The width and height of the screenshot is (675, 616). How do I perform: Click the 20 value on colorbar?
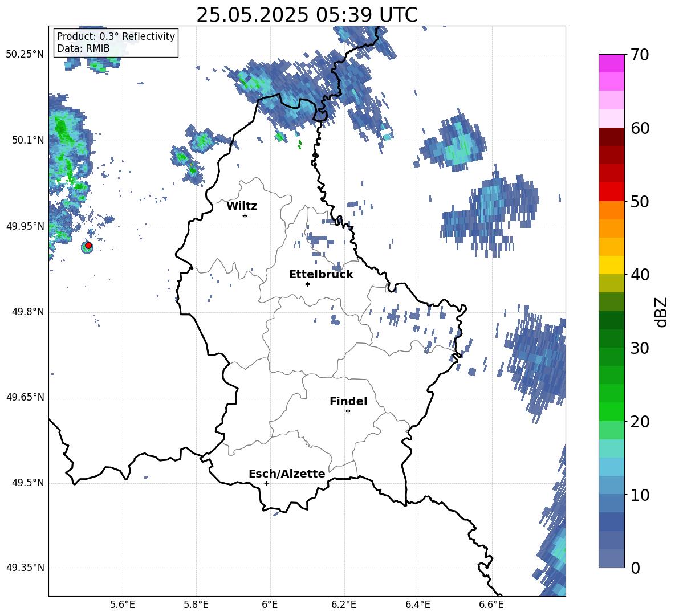tap(640, 422)
